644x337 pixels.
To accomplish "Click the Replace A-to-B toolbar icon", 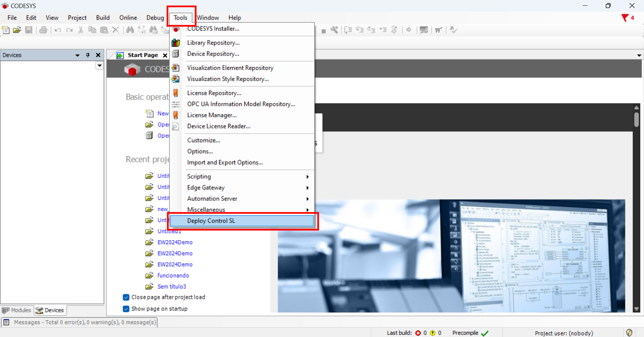I will point(142,30).
